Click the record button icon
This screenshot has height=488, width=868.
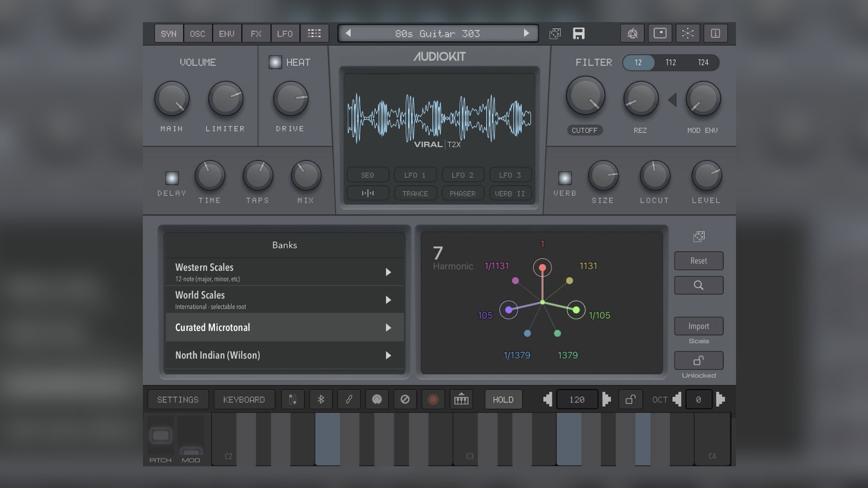pos(433,399)
